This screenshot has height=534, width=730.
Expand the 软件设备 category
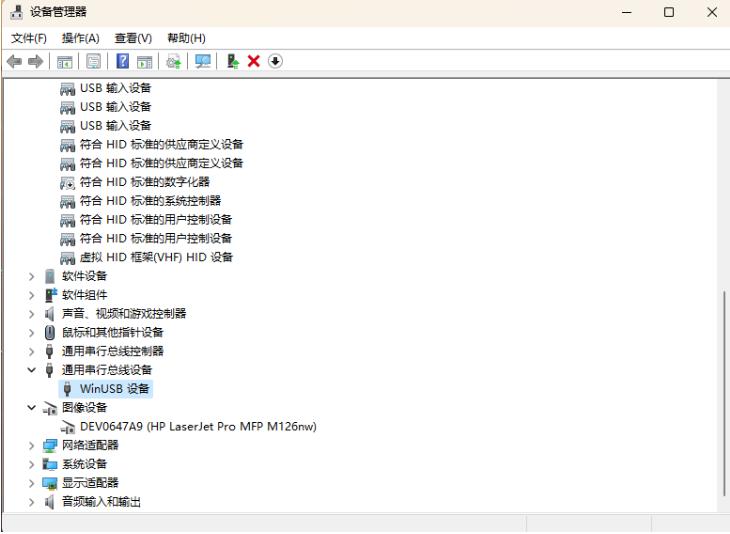point(33,276)
